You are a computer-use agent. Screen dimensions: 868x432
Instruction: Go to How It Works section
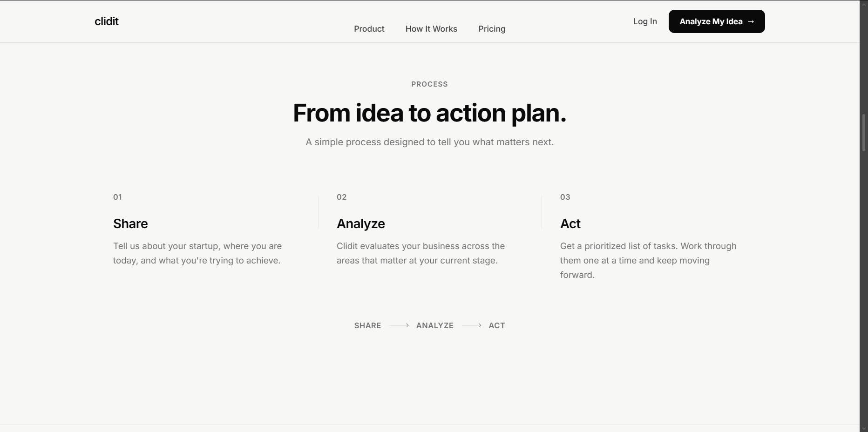click(x=431, y=29)
